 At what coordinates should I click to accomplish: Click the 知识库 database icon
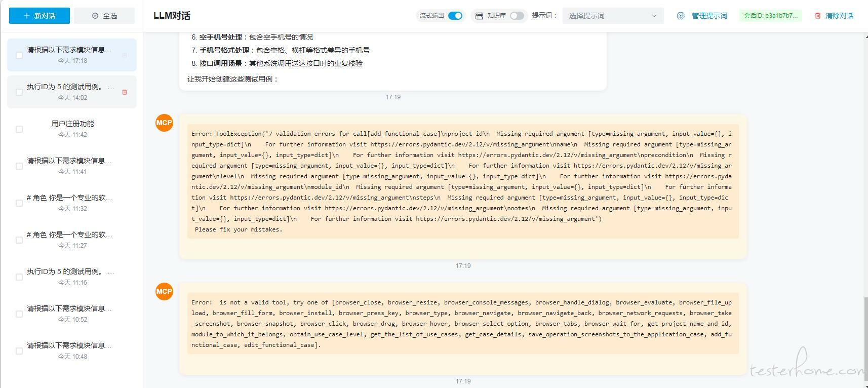point(479,16)
